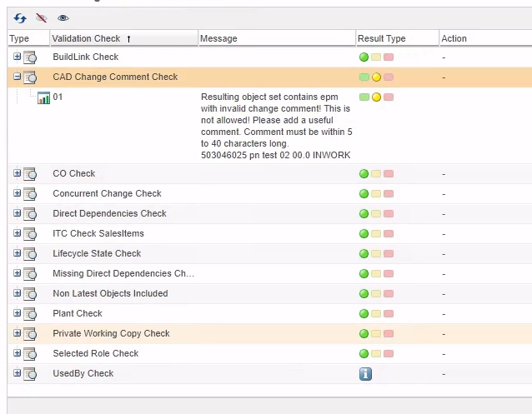Expand the Selected Role Check row

point(17,353)
